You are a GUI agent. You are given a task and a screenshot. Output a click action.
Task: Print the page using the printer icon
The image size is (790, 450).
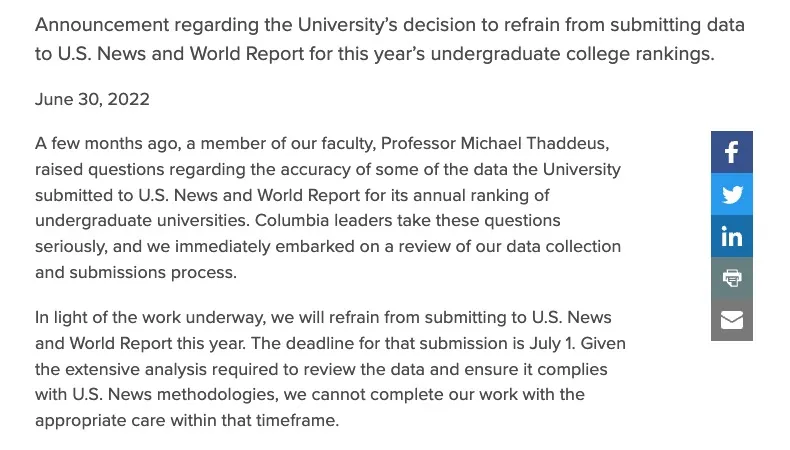pos(731,278)
